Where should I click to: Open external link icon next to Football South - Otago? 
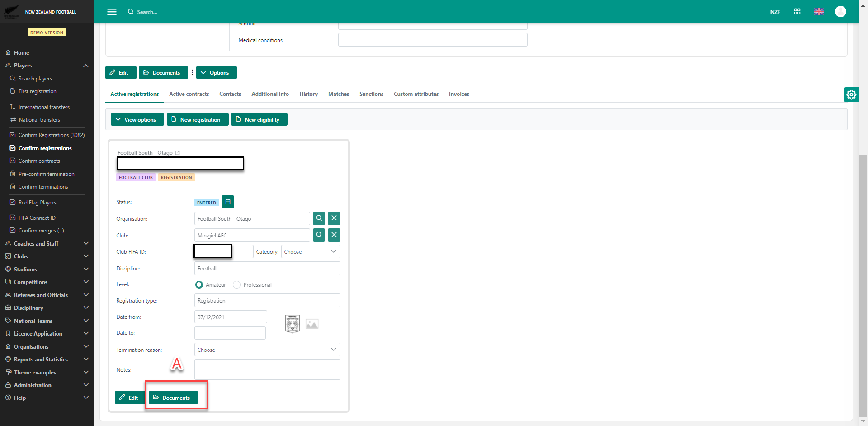coord(178,153)
